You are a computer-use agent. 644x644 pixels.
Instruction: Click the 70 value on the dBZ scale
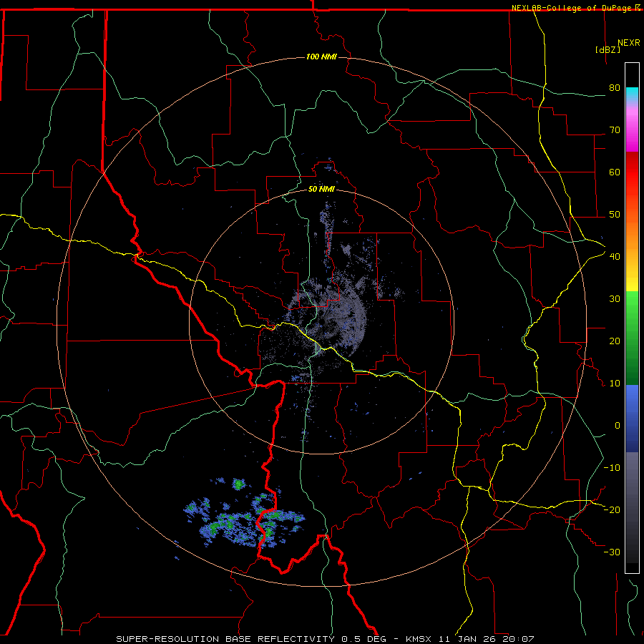615,130
